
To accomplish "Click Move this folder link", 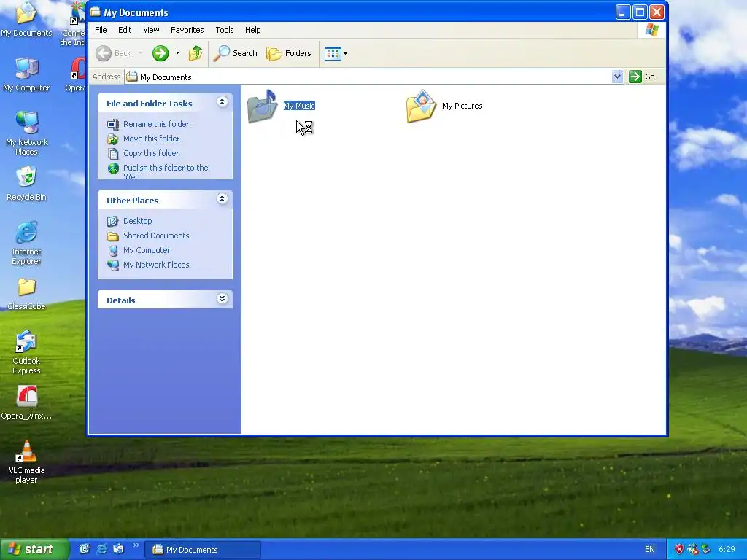I will point(151,139).
